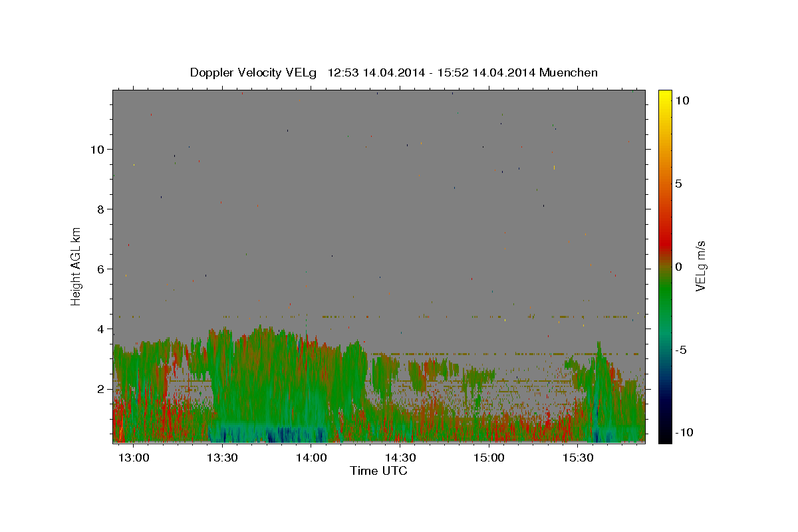Click the colorbar value -5 label
Screen dimensions: 798x532
tap(681, 350)
